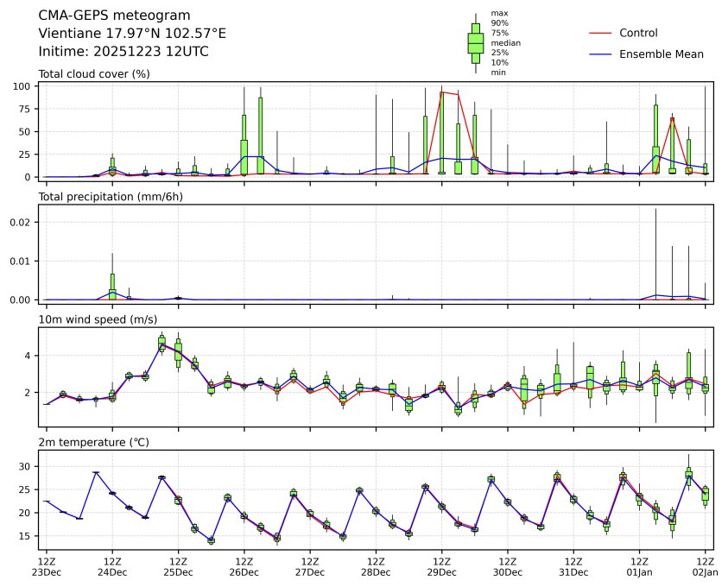Select the Control legend label
The width and height of the screenshot is (728, 587).
pos(638,33)
